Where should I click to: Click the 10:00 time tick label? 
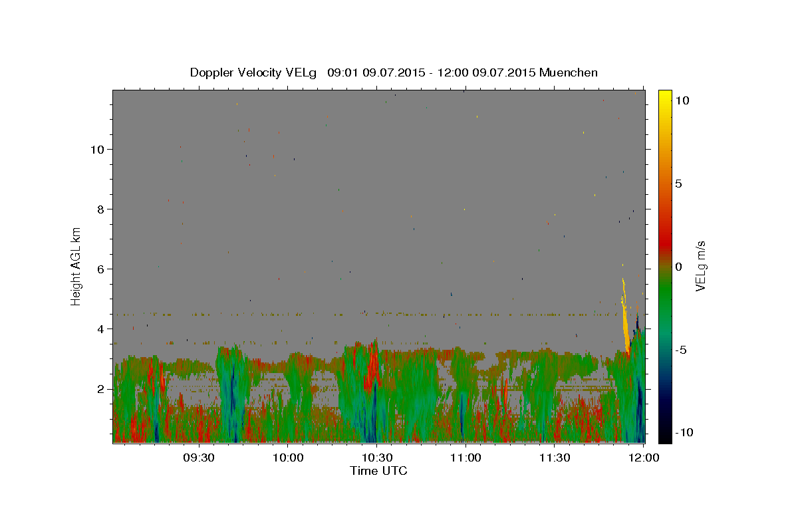287,458
